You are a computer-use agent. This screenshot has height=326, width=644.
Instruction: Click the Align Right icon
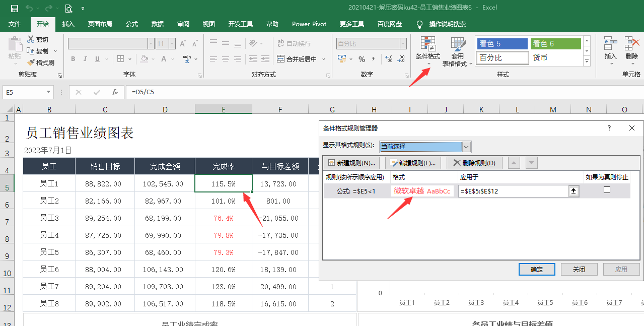237,59
